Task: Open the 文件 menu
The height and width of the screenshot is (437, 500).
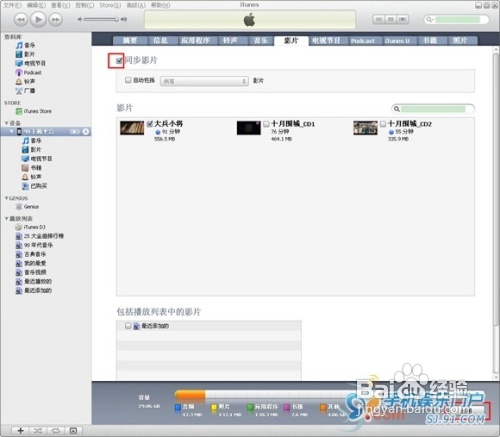Action: click(12, 5)
